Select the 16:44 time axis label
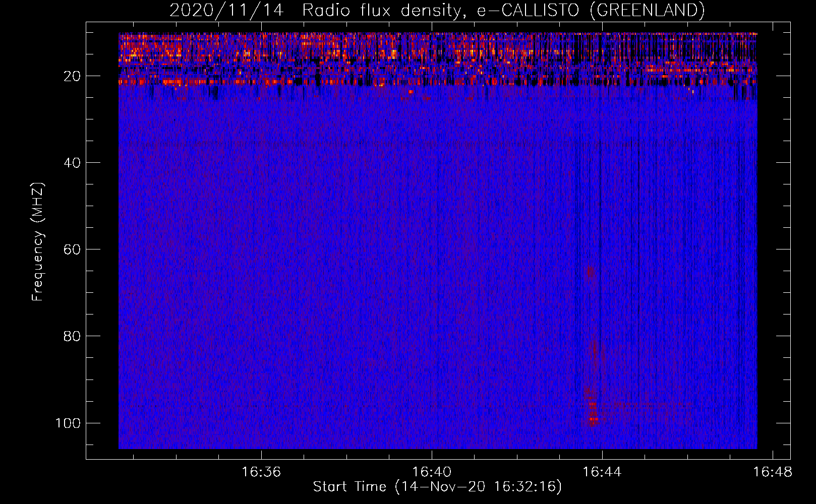816x504 pixels. (x=602, y=472)
